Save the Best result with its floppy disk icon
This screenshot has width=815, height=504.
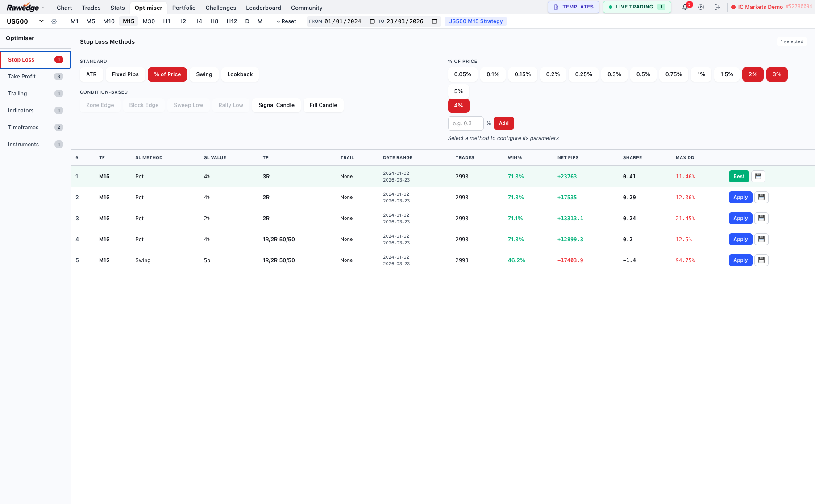tap(758, 176)
